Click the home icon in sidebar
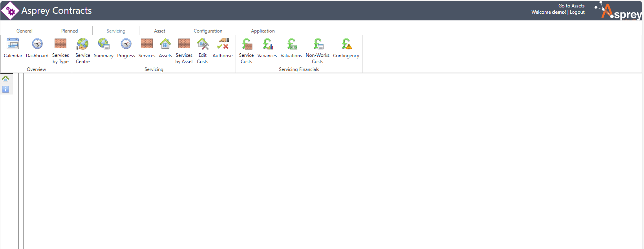Viewport: 644px width, 249px height. (5, 79)
